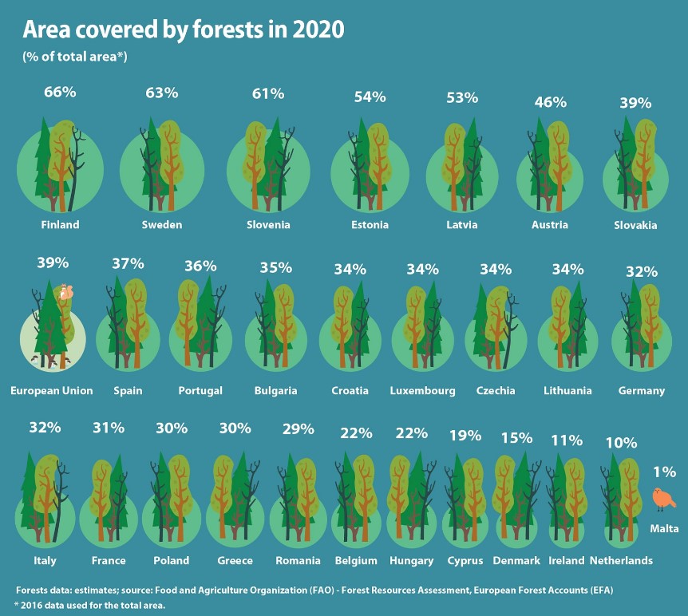Click the Italy forest icon
The height and width of the screenshot is (616, 688).
click(45, 496)
